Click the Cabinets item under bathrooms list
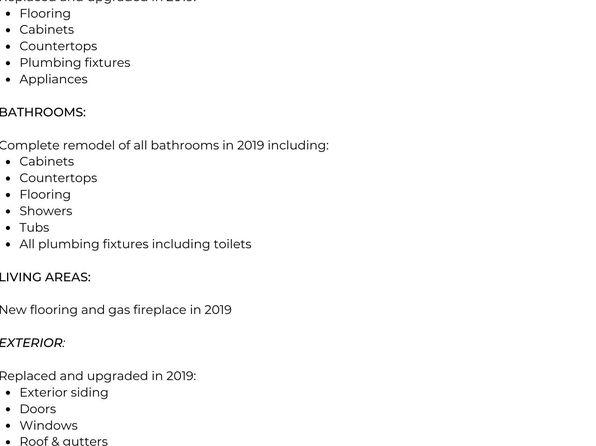The image size is (596, 446). [x=47, y=162]
